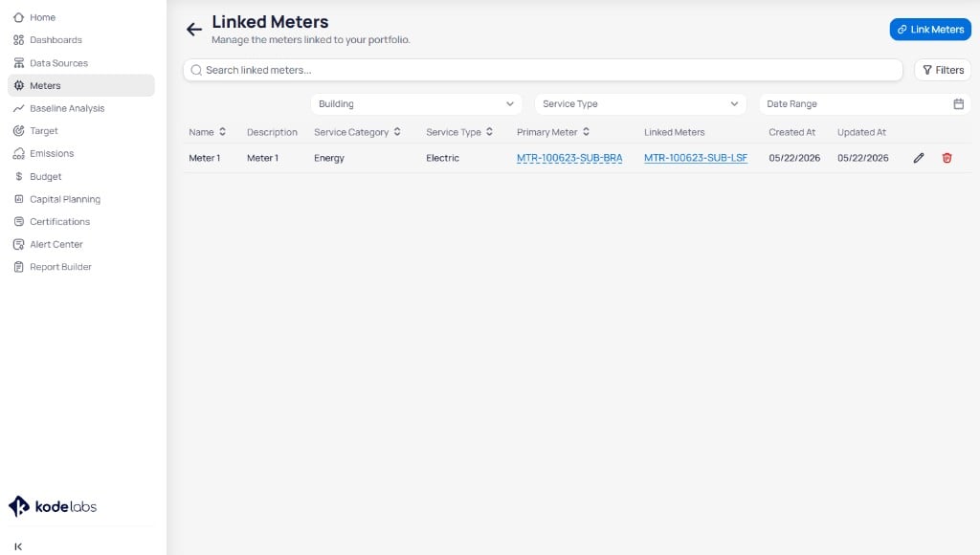Viewport: 980px width, 555px height.
Task: Sort by Primary Meter column arrows
Action: [587, 132]
